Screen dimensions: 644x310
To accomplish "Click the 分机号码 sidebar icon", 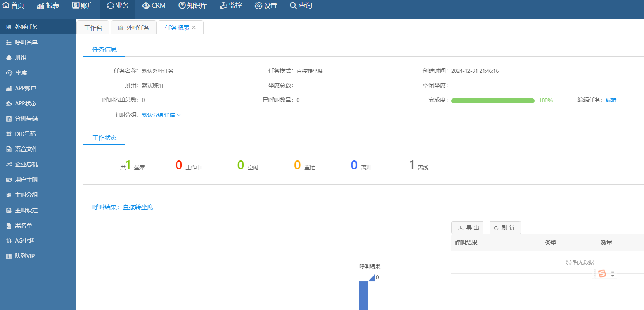I will coord(9,119).
